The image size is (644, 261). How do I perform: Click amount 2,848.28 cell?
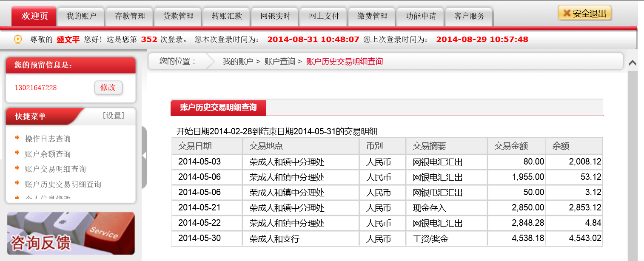pyautogui.click(x=517, y=223)
